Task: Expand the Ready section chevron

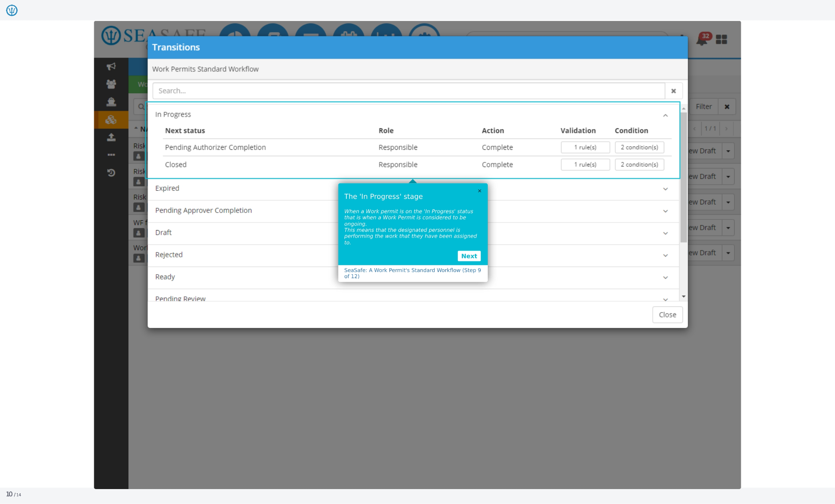Action: [665, 278]
